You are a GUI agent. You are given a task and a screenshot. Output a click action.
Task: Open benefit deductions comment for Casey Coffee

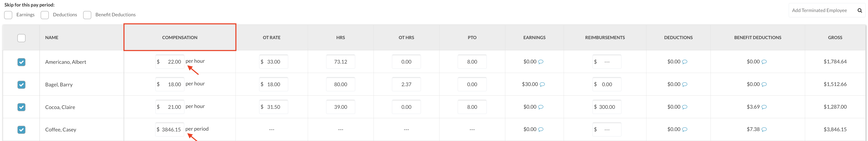764,130
